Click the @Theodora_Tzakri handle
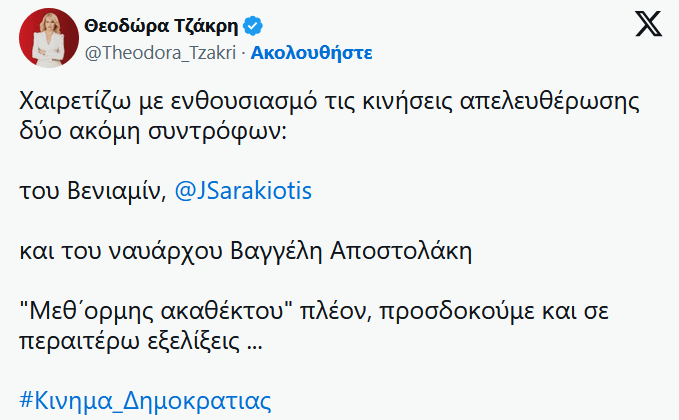Image resolution: width=679 pixels, height=420 pixels. pos(154,52)
